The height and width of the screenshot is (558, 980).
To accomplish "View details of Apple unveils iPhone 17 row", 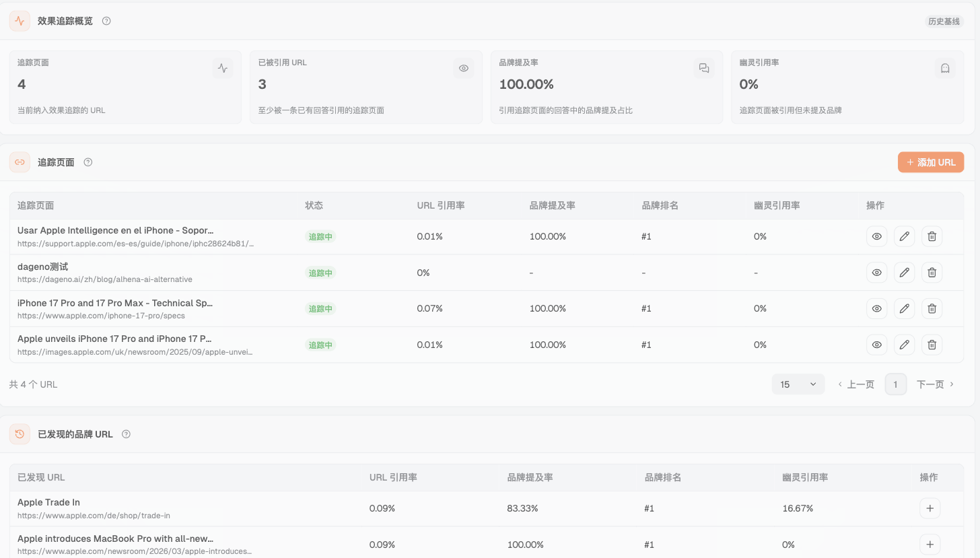I will pyautogui.click(x=876, y=345).
